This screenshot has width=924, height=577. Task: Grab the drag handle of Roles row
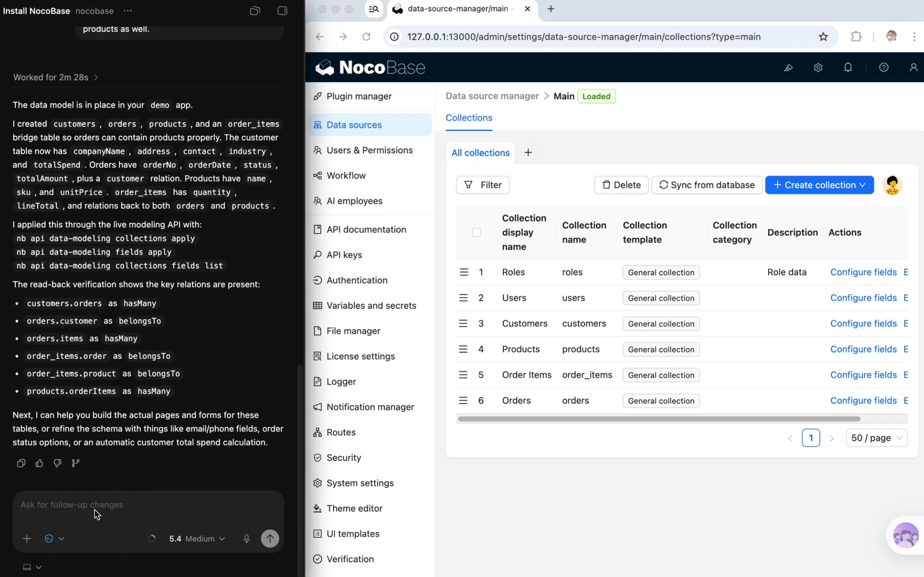(463, 272)
